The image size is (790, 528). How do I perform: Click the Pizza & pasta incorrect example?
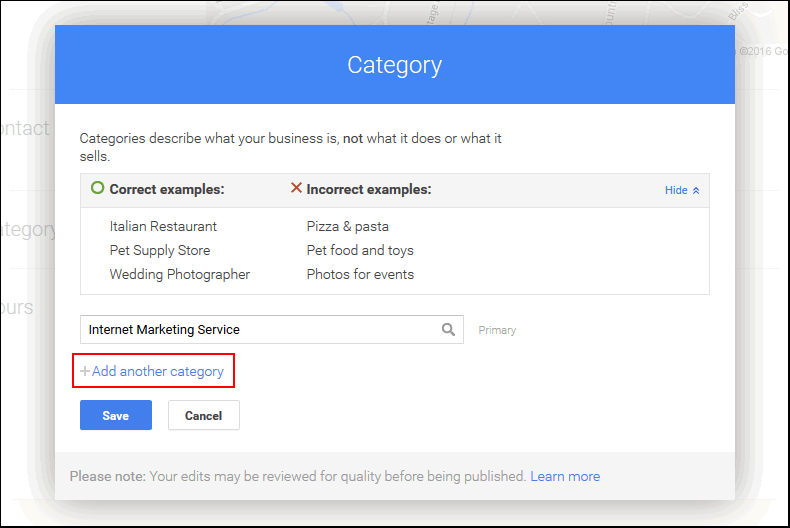coord(348,227)
